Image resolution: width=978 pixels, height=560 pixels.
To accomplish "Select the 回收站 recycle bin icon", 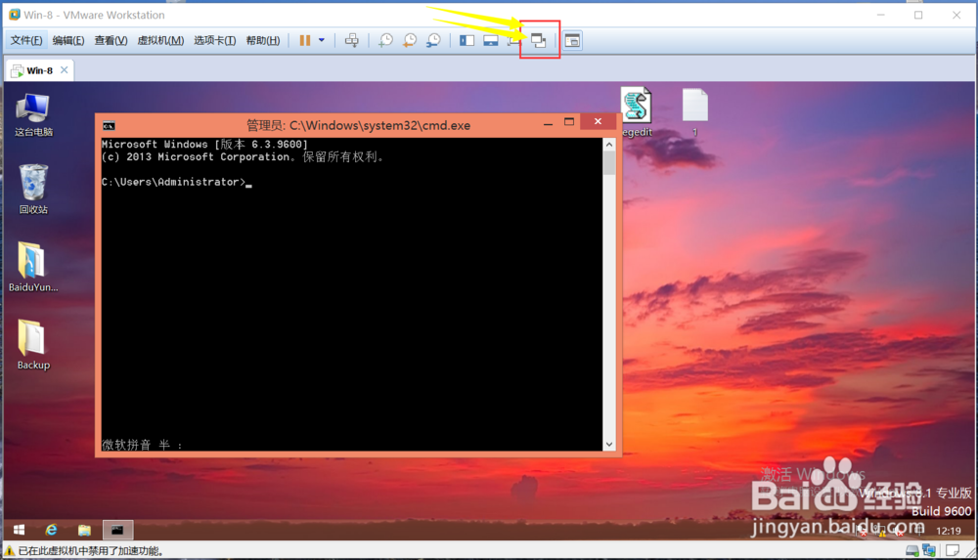I will (x=33, y=189).
